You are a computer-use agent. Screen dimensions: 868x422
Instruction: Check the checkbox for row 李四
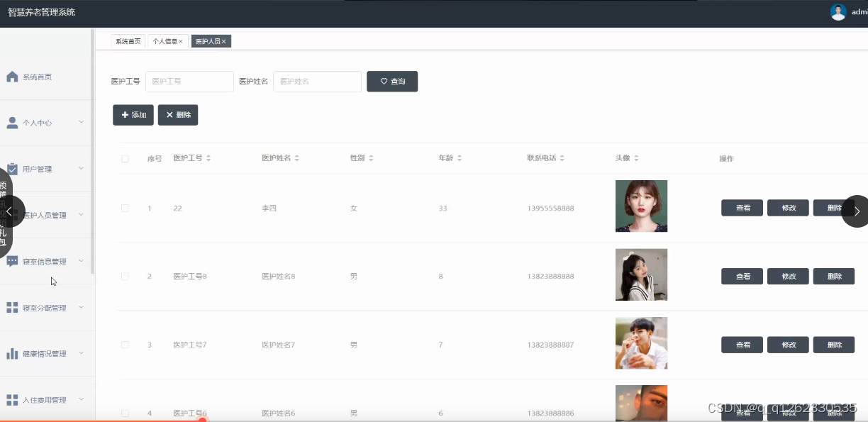coord(125,208)
